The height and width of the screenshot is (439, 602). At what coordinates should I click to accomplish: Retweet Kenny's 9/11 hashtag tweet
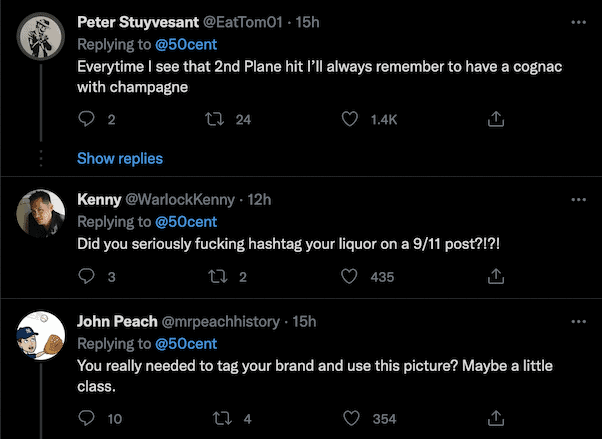click(x=212, y=277)
